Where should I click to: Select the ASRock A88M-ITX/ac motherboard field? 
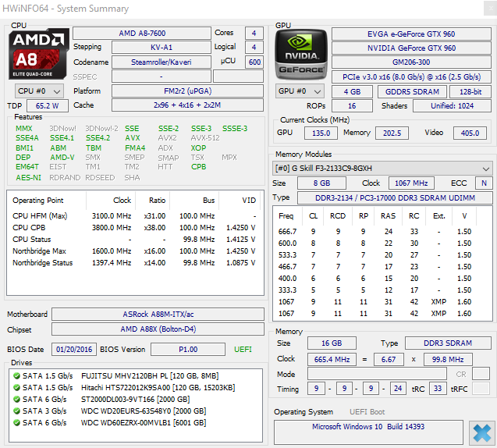(157, 315)
